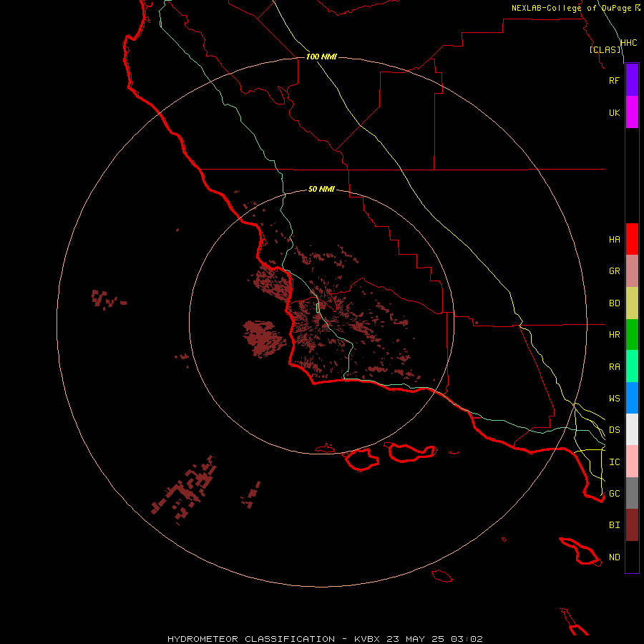
Task: Click the 100 NMI range ring label
Action: (x=321, y=57)
